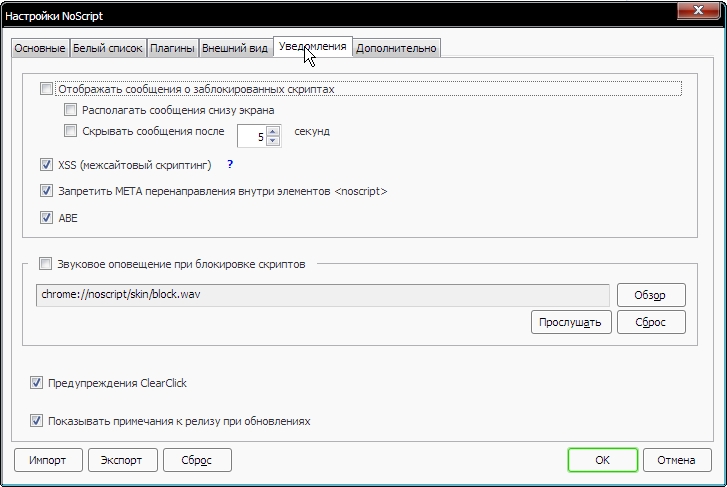Toggle Скрывать сообщения после checkbox

(70, 131)
